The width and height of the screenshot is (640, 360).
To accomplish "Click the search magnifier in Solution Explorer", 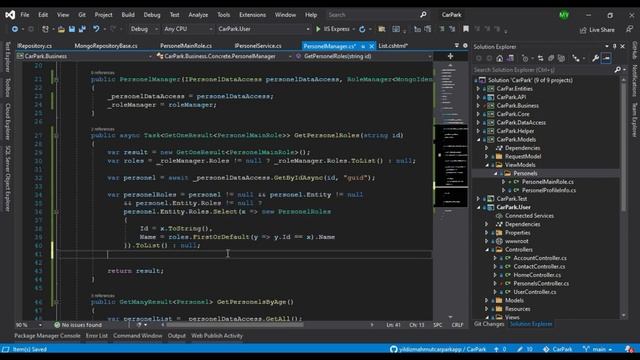I will [617, 70].
